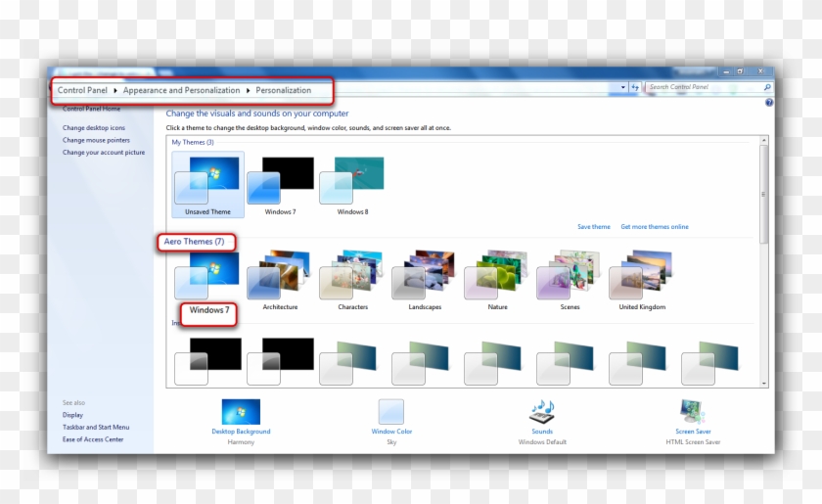Close the Personalization window

[760, 71]
